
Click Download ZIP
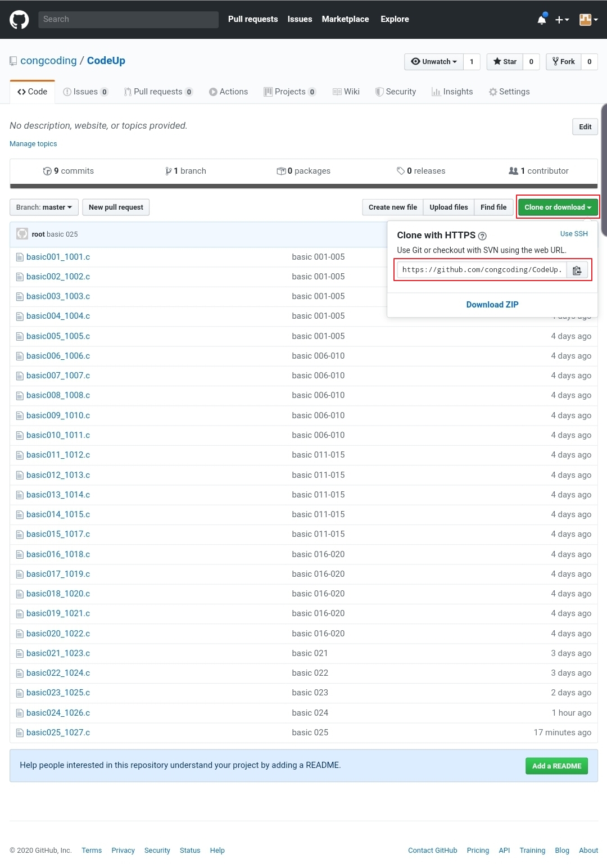tap(492, 305)
